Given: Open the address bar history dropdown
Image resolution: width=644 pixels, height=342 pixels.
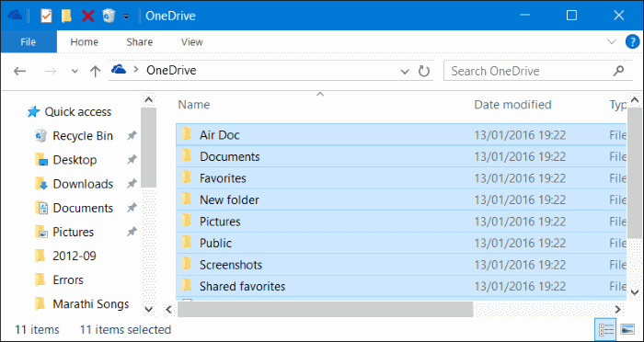Looking at the screenshot, I should [x=405, y=72].
